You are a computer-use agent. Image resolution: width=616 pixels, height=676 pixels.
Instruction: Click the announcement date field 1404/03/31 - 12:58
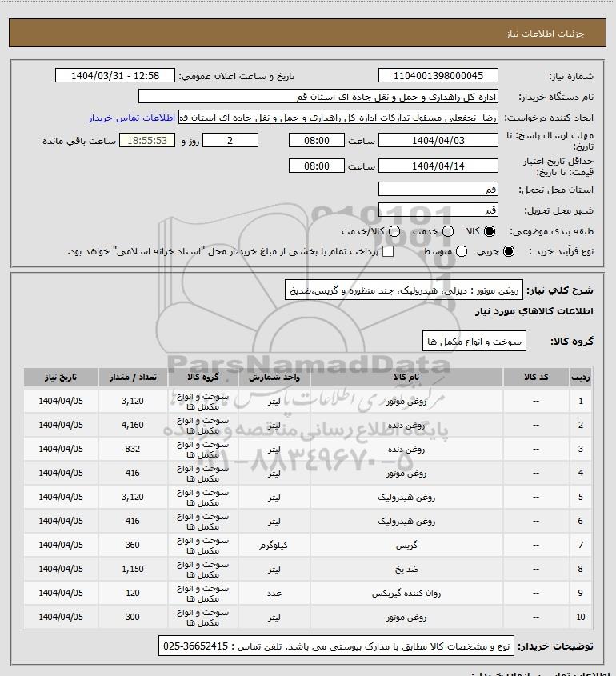115,75
